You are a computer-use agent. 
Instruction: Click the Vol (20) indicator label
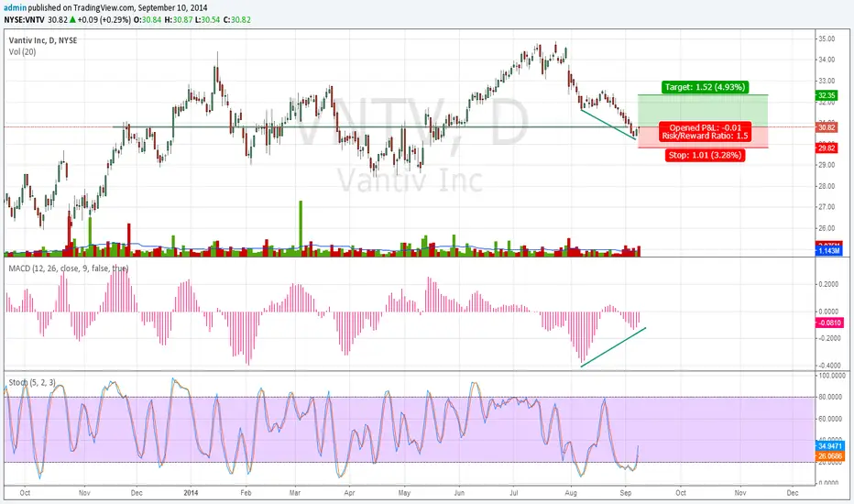tap(22, 51)
